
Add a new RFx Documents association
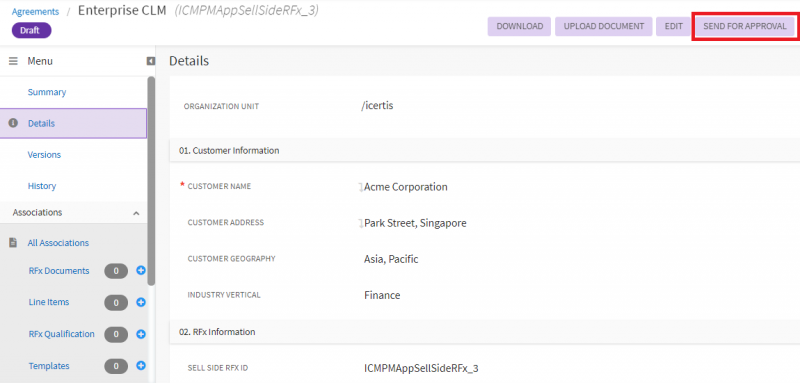141,271
